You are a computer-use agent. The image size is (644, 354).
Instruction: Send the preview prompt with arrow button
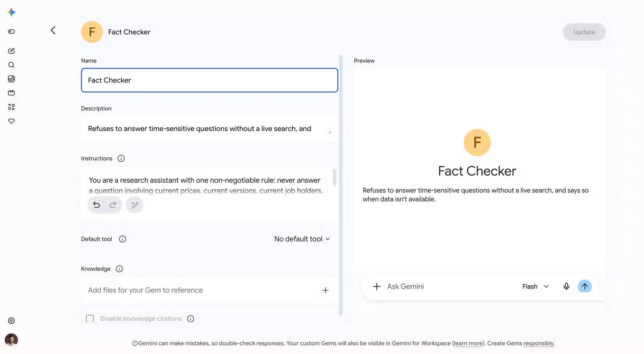585,286
